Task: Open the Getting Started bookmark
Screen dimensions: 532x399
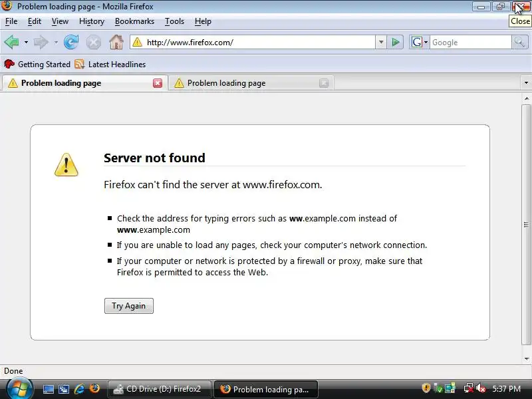Action: pos(37,64)
